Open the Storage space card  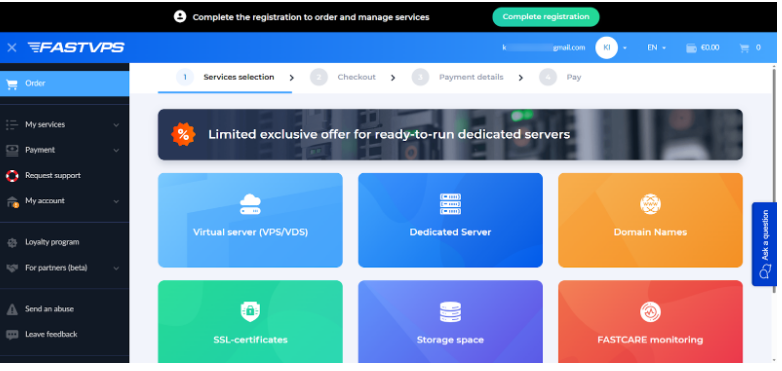point(450,322)
